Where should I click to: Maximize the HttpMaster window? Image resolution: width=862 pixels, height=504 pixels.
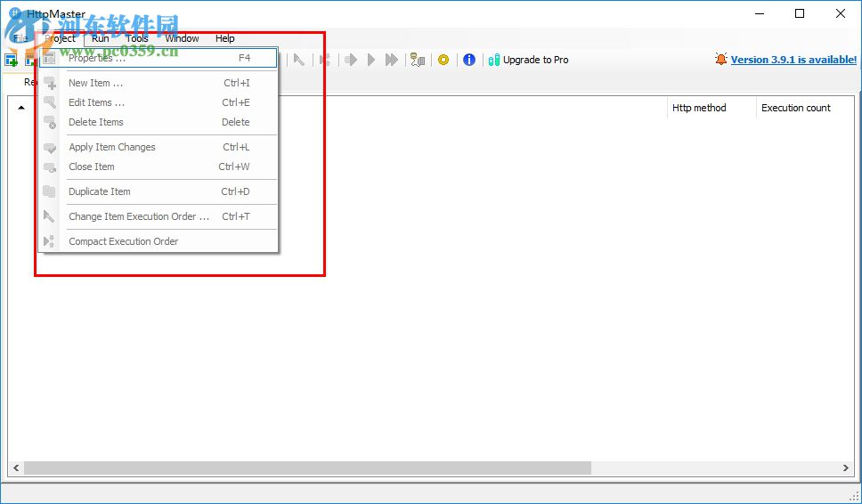(800, 13)
